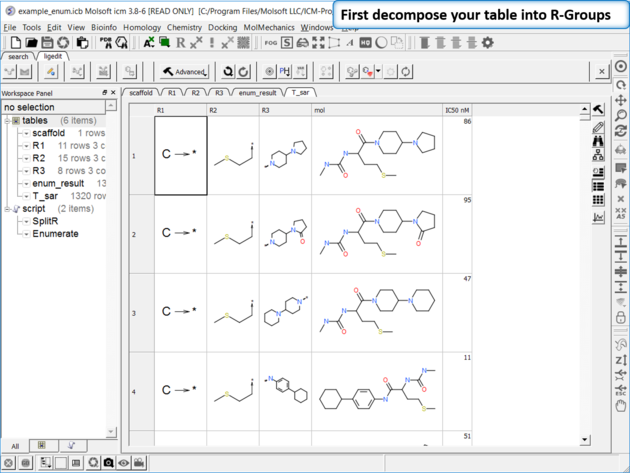Click the Advanced button
Screen dimensions: 630x473
pos(186,72)
